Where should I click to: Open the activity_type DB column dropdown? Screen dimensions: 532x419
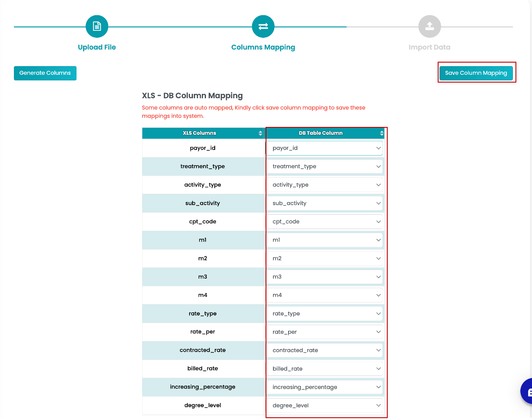tap(324, 185)
